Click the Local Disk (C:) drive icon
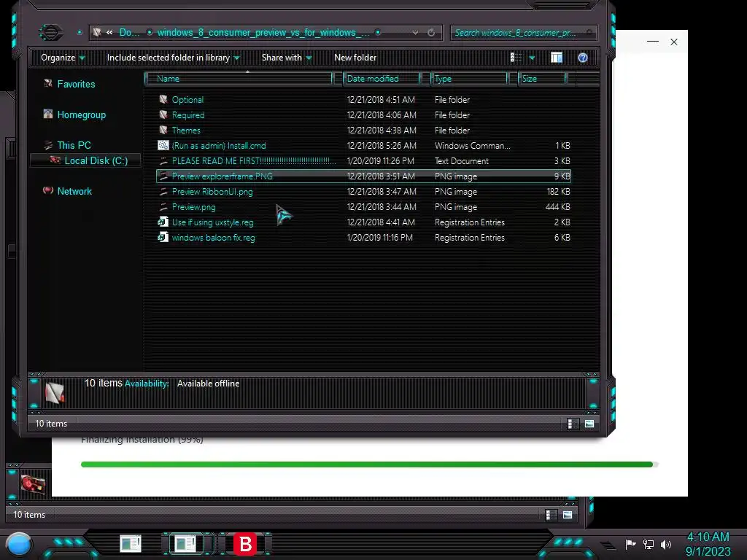The image size is (747, 560). [x=55, y=160]
